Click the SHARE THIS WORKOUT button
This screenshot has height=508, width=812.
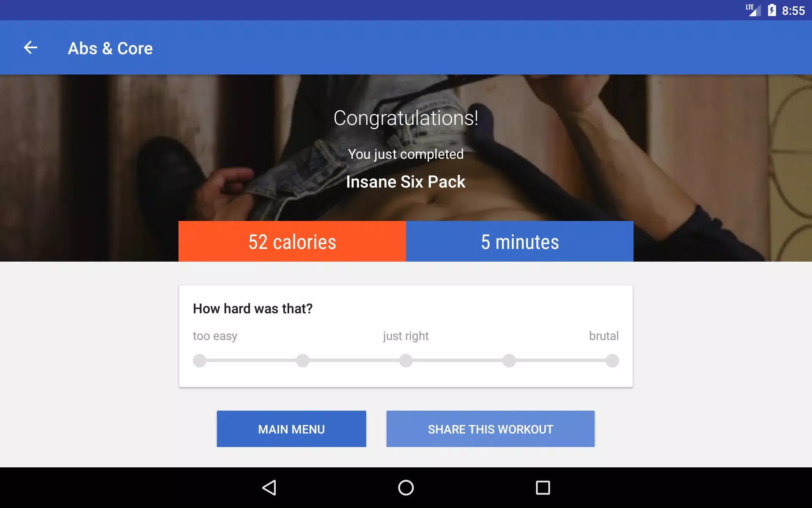pyautogui.click(x=491, y=428)
